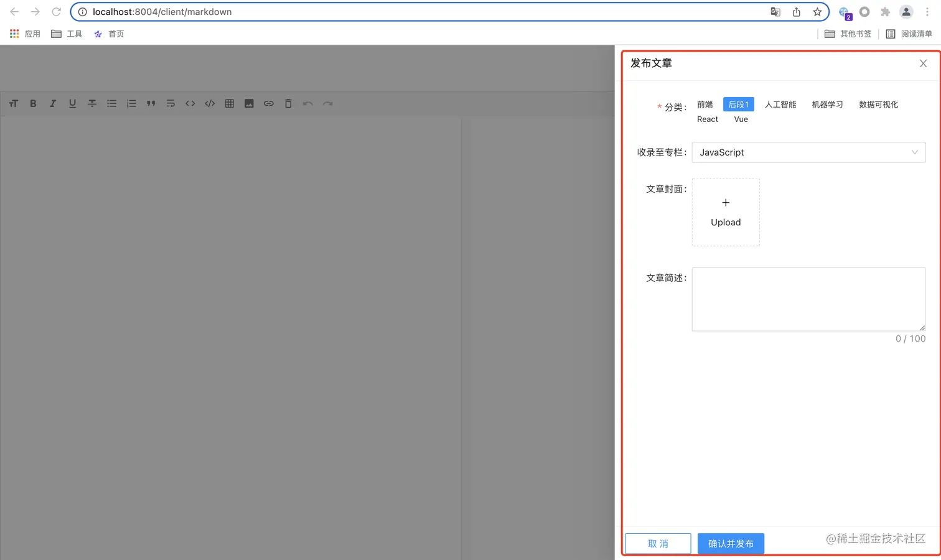Open the translate page icon

pos(775,12)
